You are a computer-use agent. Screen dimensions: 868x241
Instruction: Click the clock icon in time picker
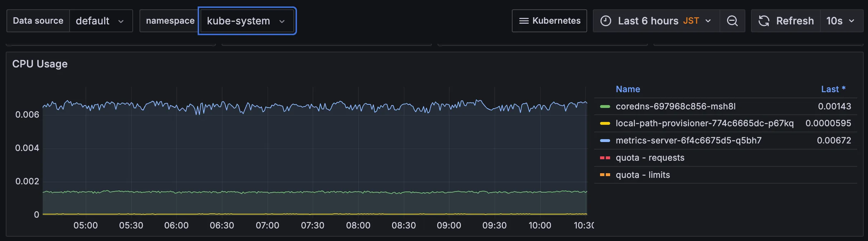(x=606, y=21)
